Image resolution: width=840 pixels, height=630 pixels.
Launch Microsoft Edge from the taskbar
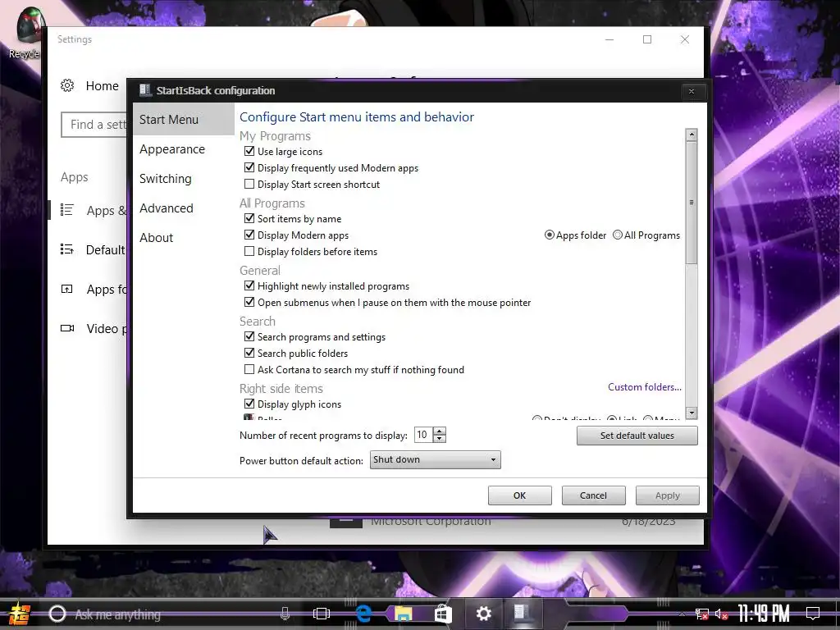click(x=363, y=614)
